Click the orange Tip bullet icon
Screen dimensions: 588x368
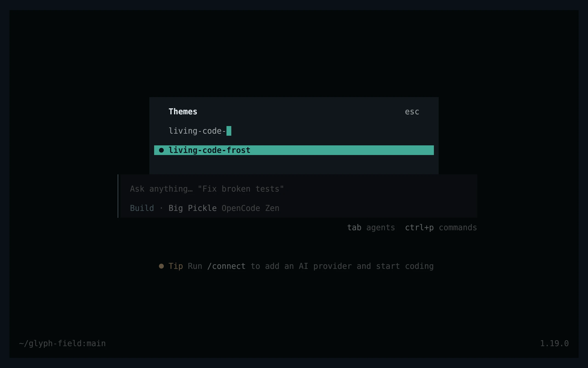(x=161, y=266)
